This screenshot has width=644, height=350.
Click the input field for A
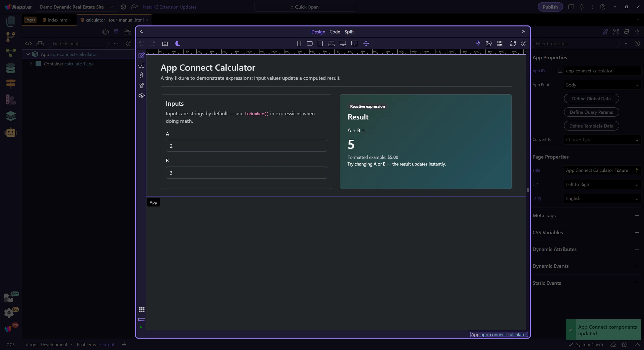246,146
